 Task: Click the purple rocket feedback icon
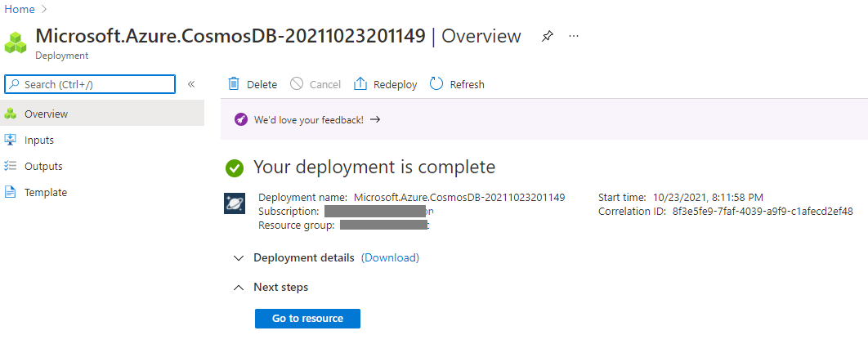tap(241, 119)
